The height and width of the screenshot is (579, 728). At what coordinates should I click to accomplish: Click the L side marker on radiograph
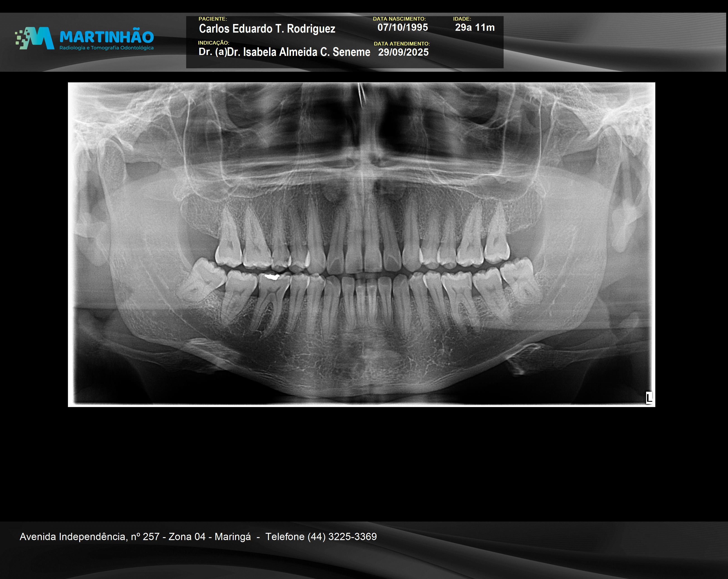point(649,398)
